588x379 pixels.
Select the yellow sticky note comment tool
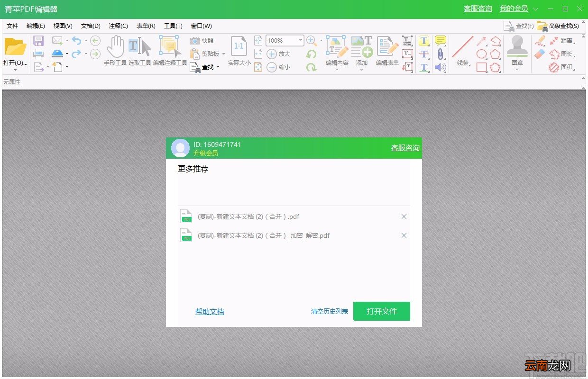(x=441, y=41)
